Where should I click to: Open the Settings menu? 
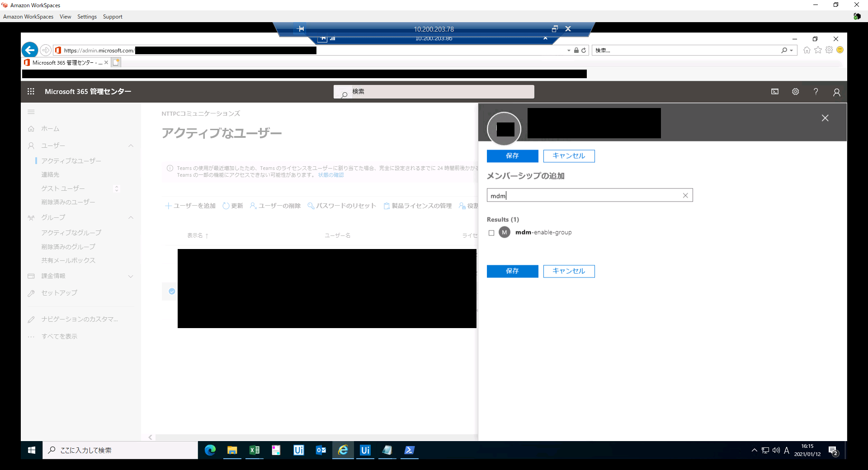click(87, 17)
